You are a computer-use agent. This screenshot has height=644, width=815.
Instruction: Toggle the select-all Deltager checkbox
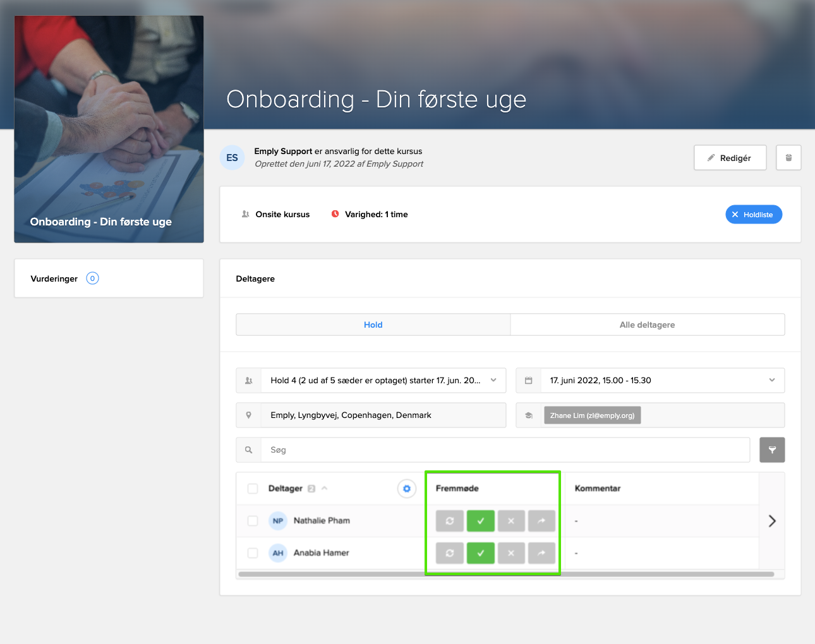click(253, 489)
